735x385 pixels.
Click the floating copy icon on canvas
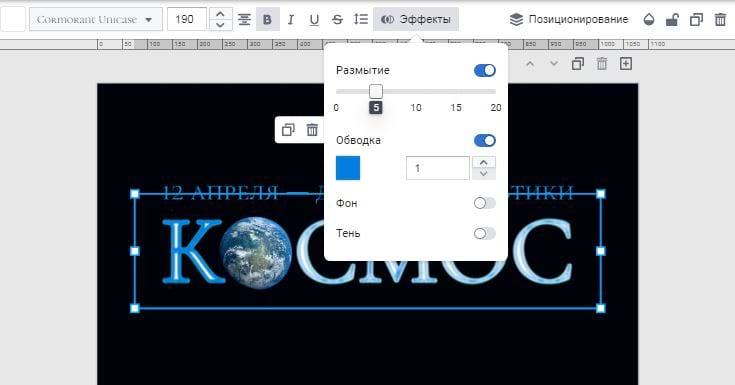(288, 130)
